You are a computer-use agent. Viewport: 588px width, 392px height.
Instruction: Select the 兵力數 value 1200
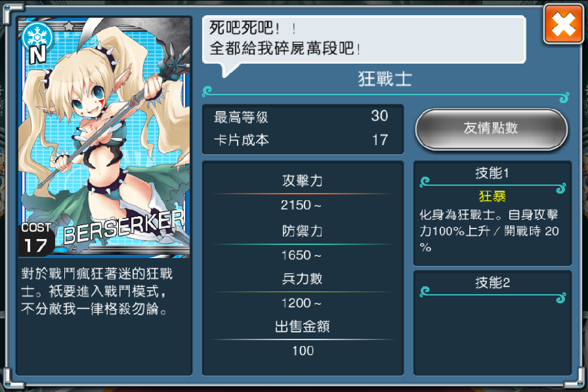click(x=301, y=303)
